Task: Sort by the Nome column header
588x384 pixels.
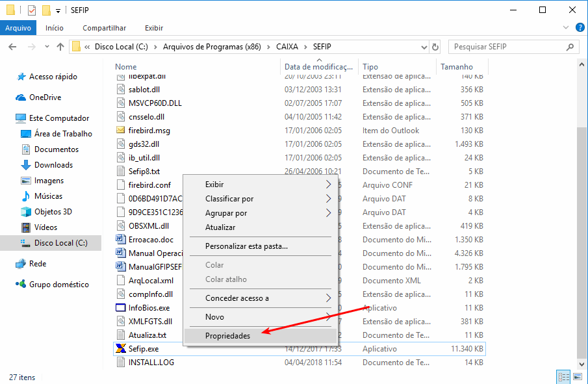Action: (x=125, y=67)
